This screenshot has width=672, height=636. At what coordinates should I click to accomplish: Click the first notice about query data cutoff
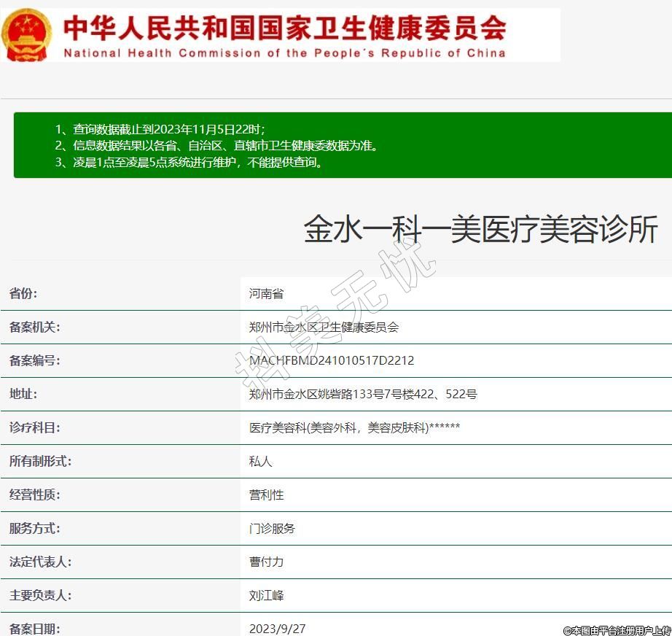click(x=160, y=129)
